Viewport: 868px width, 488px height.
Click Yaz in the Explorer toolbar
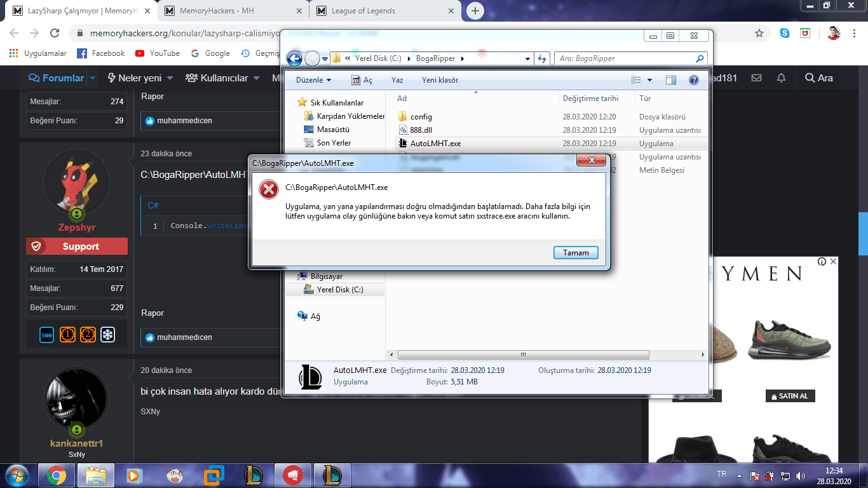pyautogui.click(x=397, y=80)
